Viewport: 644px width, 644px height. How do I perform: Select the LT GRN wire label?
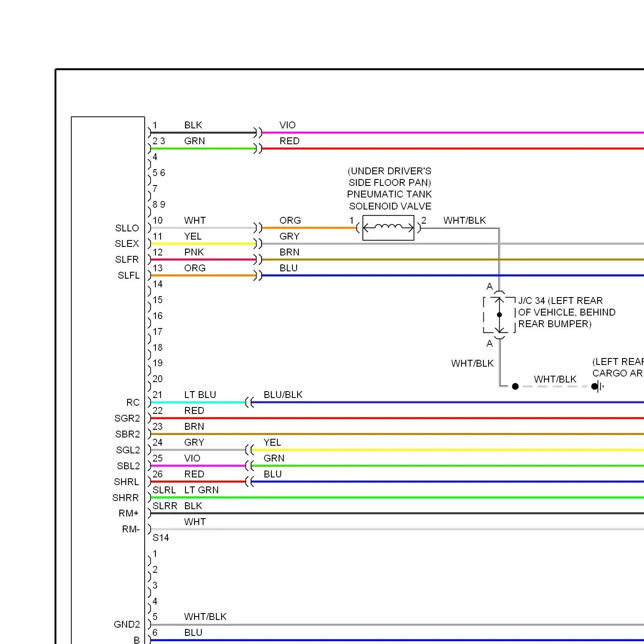tap(201, 490)
